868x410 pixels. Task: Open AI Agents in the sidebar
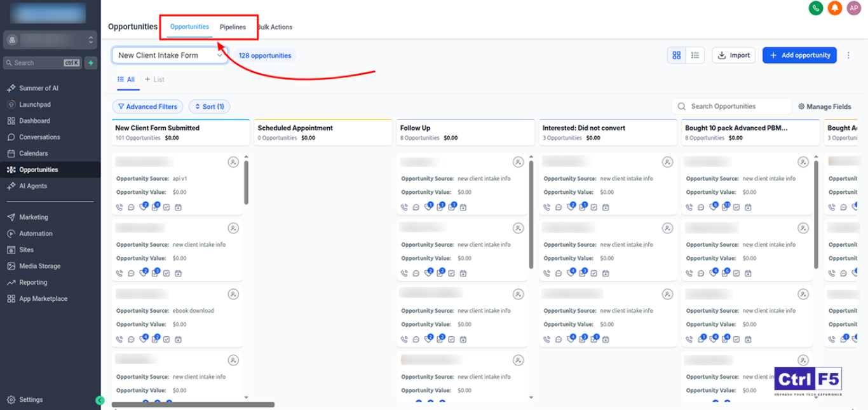click(x=33, y=186)
